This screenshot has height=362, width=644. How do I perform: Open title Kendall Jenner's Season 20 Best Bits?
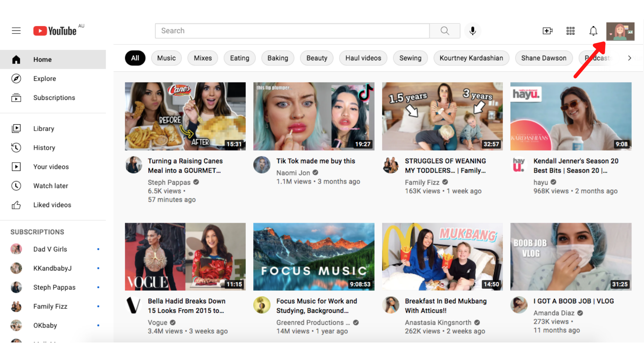(576, 166)
